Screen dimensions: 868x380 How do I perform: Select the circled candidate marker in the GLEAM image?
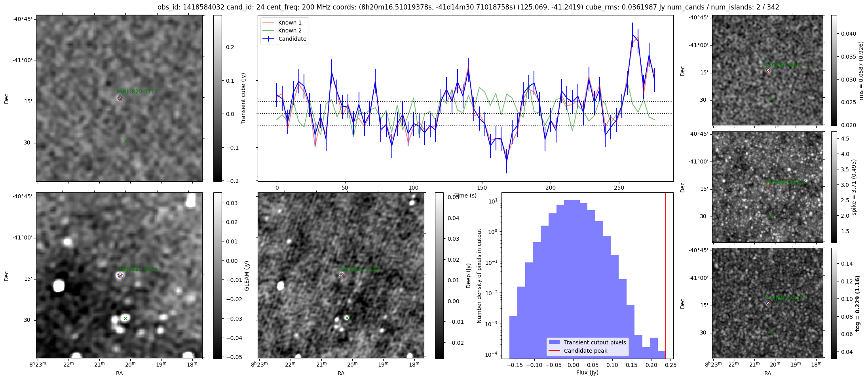click(120, 275)
